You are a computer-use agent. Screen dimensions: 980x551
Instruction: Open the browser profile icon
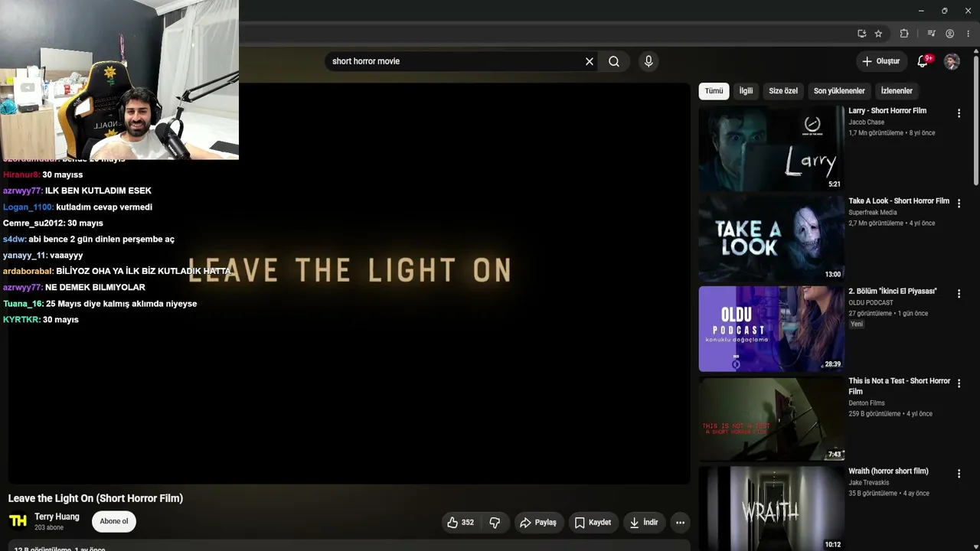tap(949, 34)
